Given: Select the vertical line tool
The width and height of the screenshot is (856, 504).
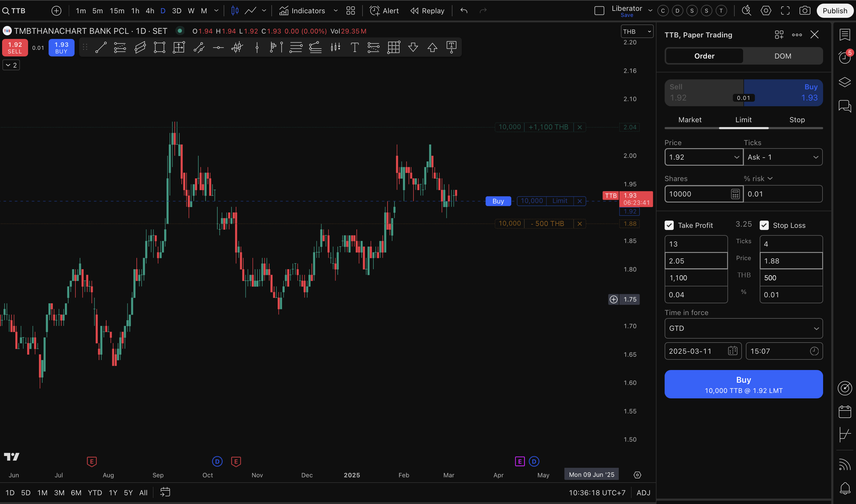Looking at the screenshot, I should (257, 48).
